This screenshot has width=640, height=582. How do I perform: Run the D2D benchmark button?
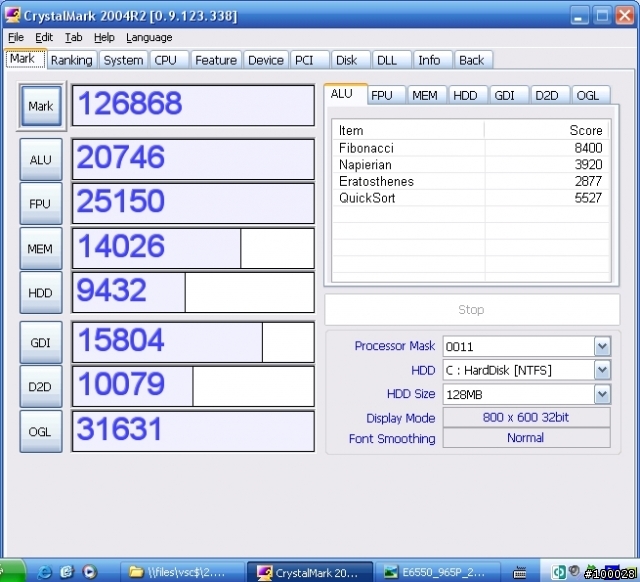click(x=41, y=387)
